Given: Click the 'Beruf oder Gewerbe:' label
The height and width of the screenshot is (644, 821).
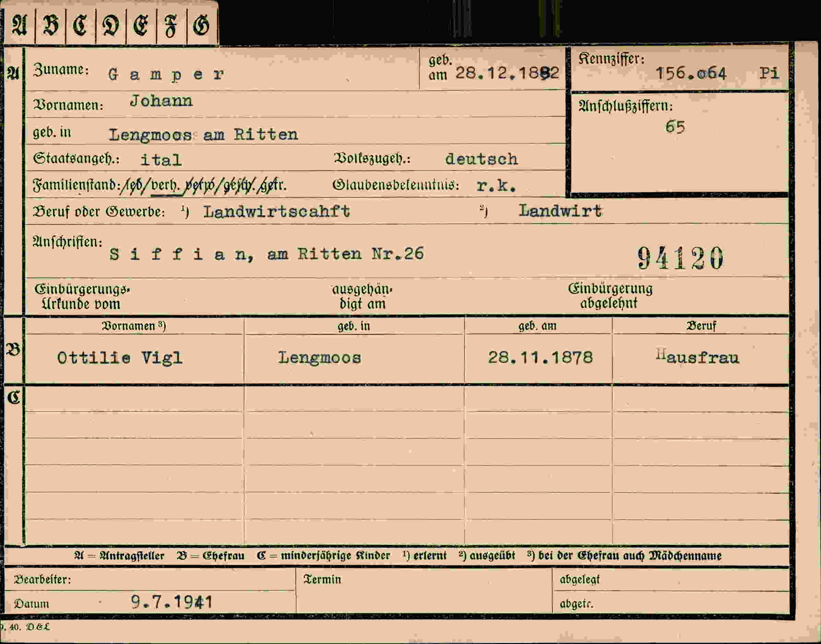Looking at the screenshot, I should pyautogui.click(x=99, y=212).
